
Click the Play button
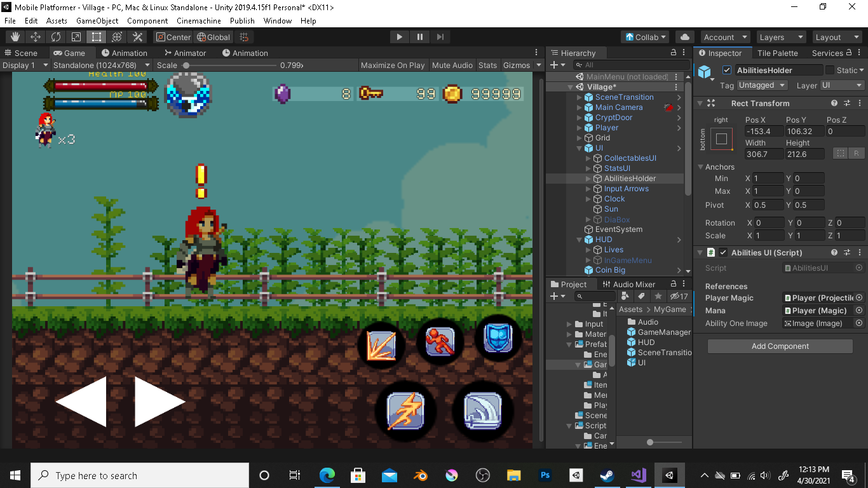[399, 37]
